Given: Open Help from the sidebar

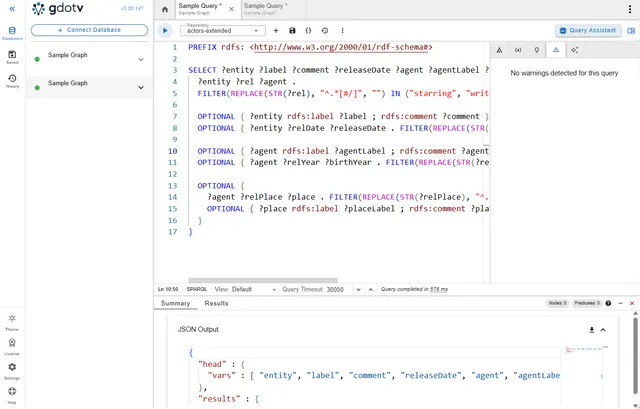Looking at the screenshot, I should (x=12, y=395).
